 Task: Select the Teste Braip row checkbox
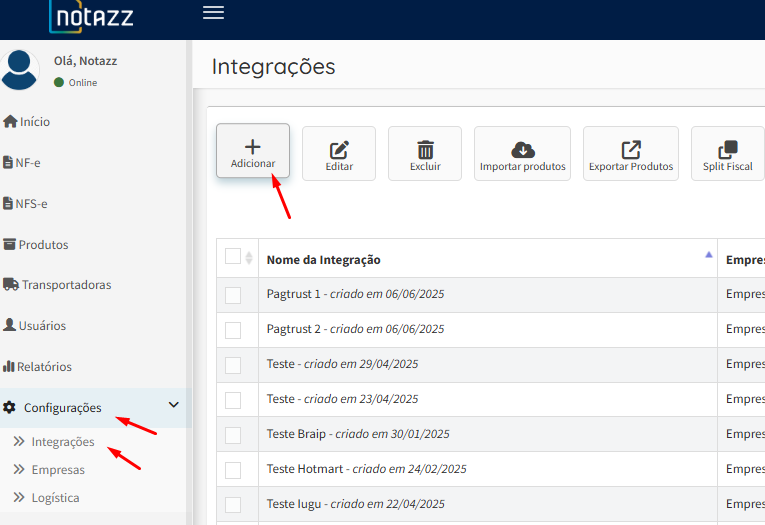[233, 435]
